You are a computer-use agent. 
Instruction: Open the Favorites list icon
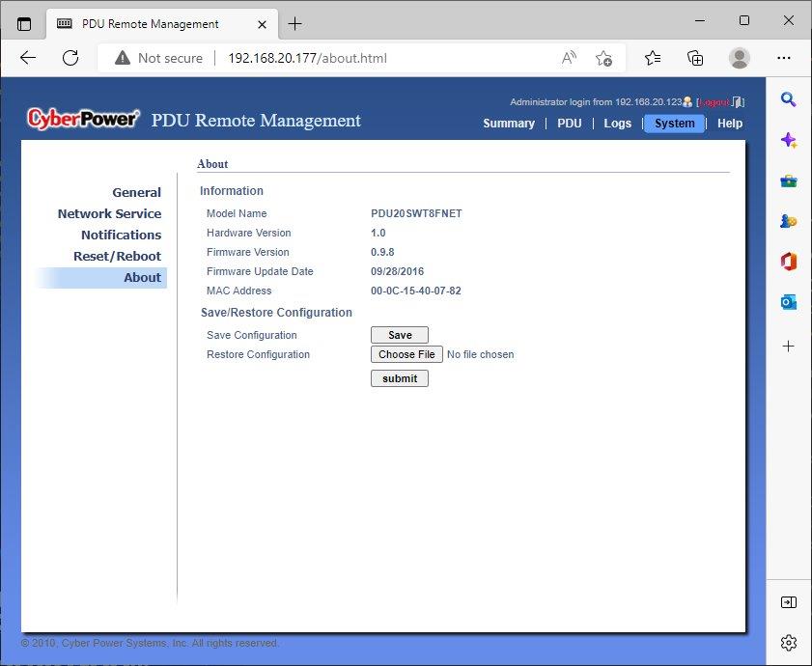[x=653, y=58]
